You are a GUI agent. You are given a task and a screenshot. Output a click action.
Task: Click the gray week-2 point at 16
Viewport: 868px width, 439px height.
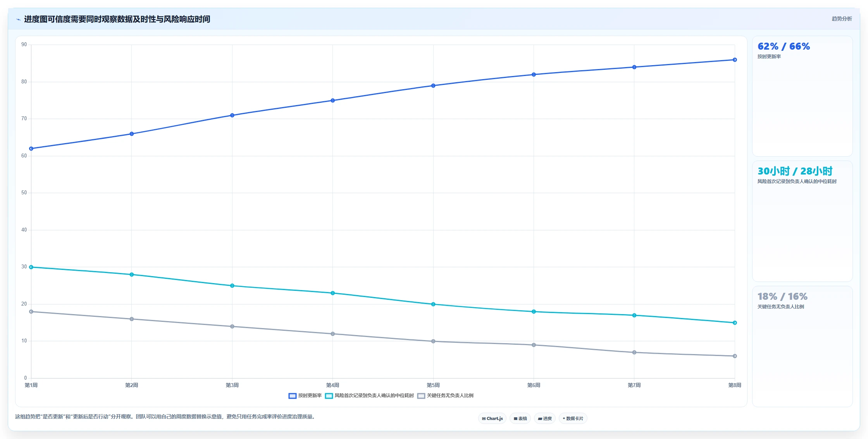click(x=132, y=319)
